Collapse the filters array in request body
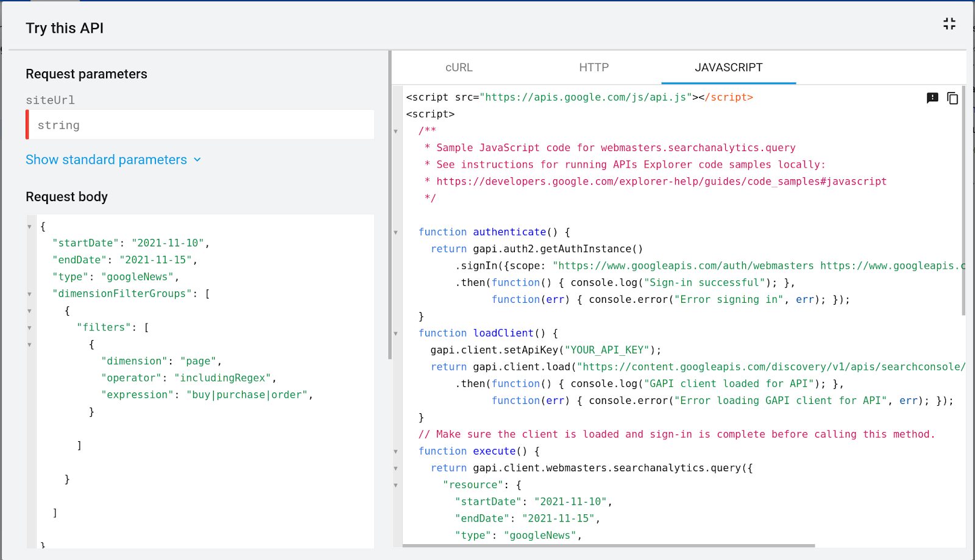The image size is (975, 560). pyautogui.click(x=29, y=328)
